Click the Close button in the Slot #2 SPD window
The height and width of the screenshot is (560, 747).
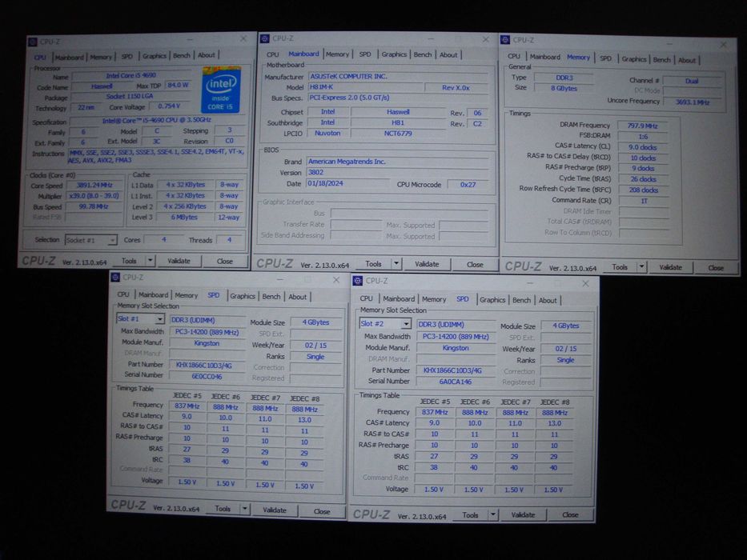coord(570,514)
